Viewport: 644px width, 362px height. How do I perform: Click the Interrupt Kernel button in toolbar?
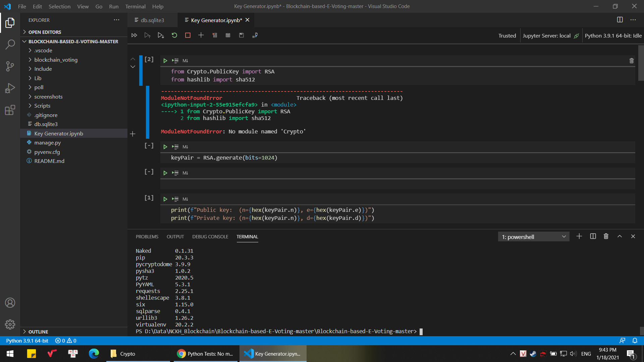pos(187,35)
